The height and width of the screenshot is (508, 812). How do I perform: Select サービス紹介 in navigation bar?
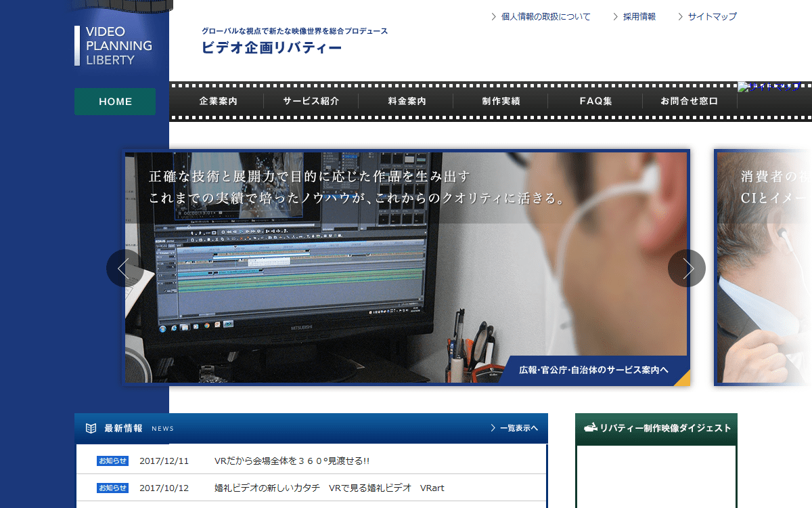point(311,102)
